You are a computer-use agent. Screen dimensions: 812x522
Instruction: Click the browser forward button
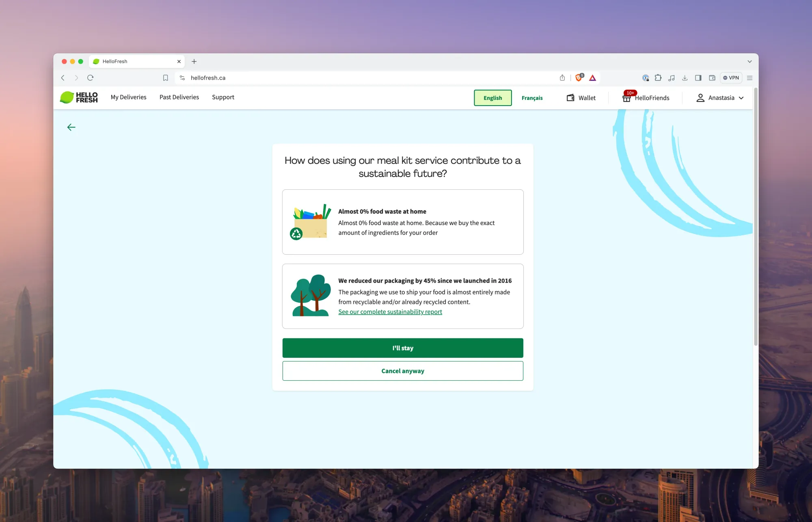tap(76, 78)
